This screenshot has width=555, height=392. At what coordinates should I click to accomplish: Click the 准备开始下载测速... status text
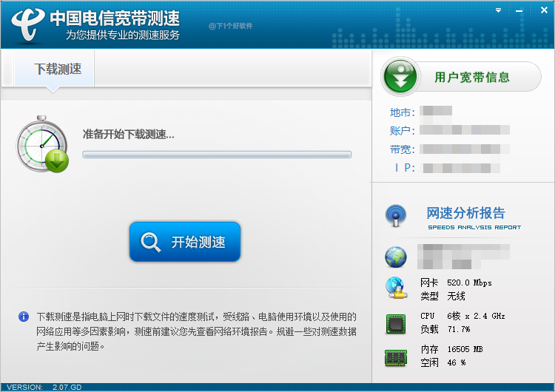click(x=129, y=134)
